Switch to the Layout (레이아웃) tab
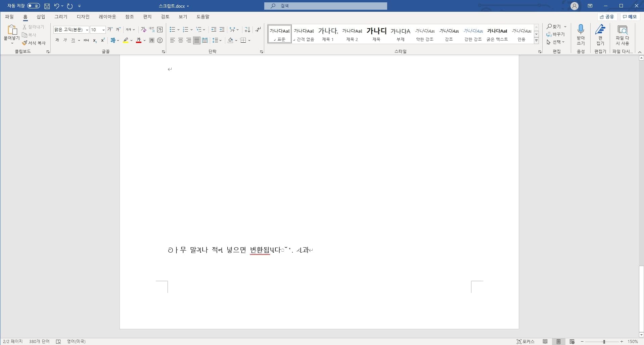The image size is (644, 345). tap(107, 17)
